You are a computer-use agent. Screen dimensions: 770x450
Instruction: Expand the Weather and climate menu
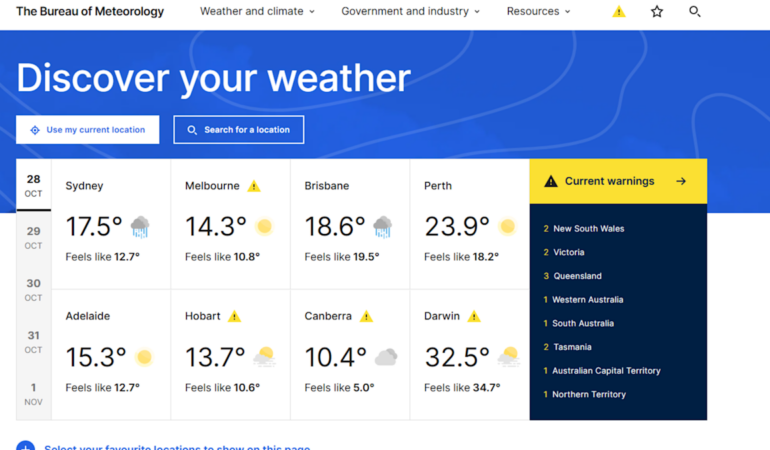point(257,11)
